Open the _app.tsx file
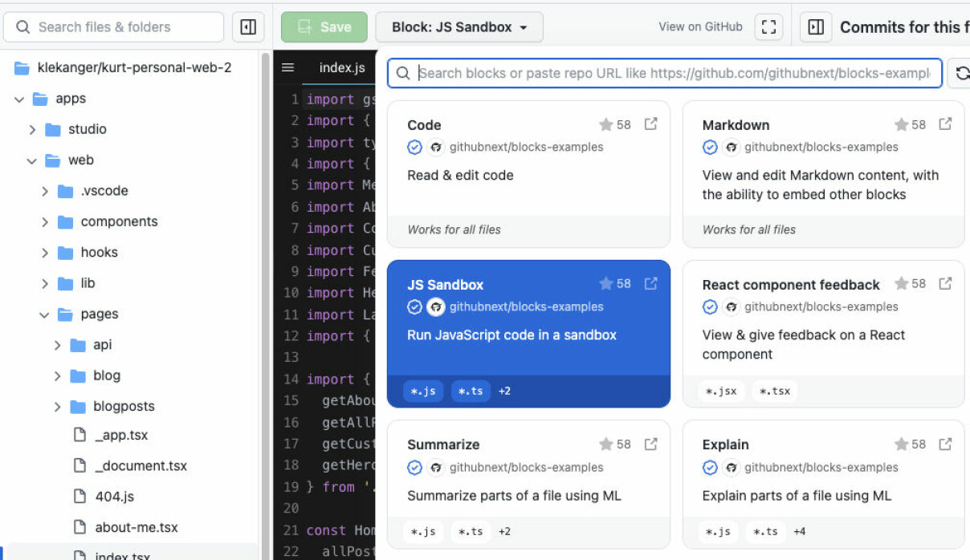The height and width of the screenshot is (560, 970). 122,436
